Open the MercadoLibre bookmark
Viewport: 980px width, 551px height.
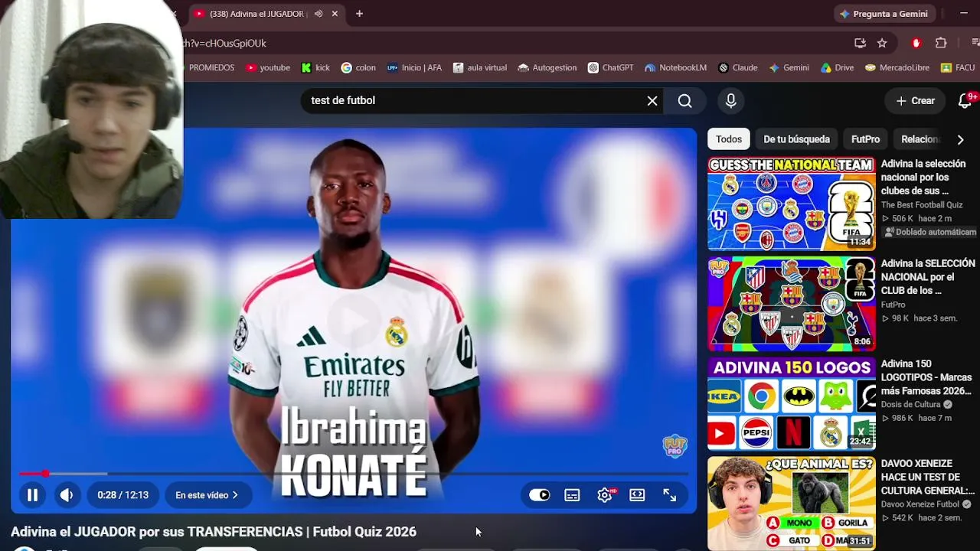point(897,68)
